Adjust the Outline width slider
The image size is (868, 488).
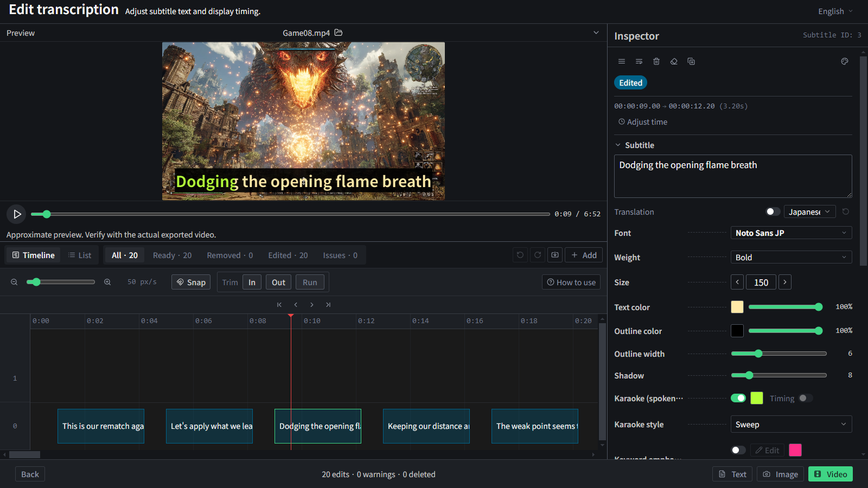[779, 354]
